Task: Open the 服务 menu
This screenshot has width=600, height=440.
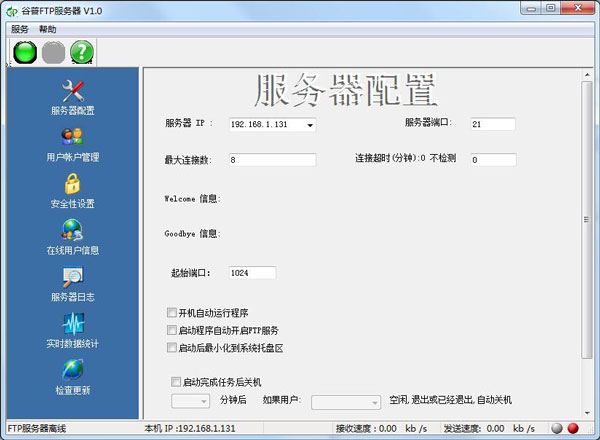Action: point(20,29)
